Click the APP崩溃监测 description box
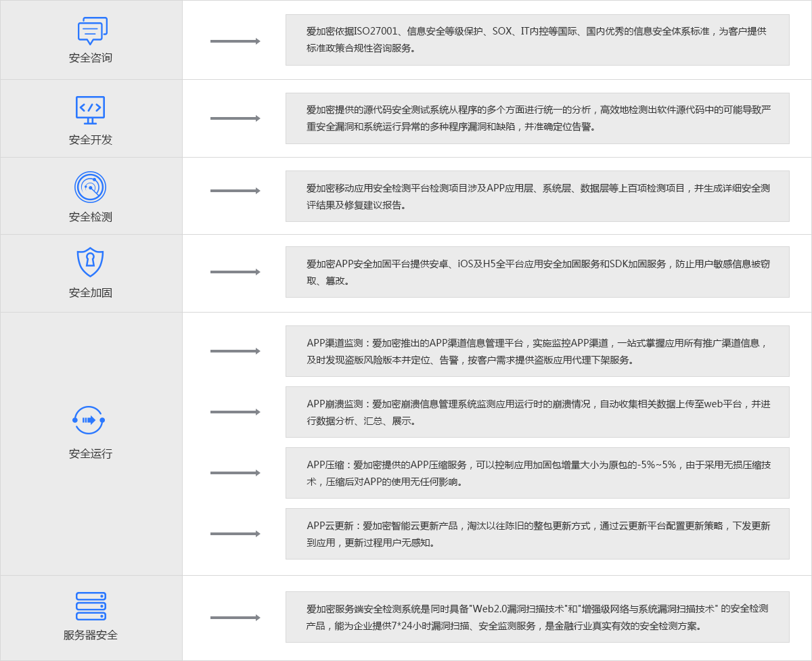The image size is (812, 661). (x=537, y=412)
